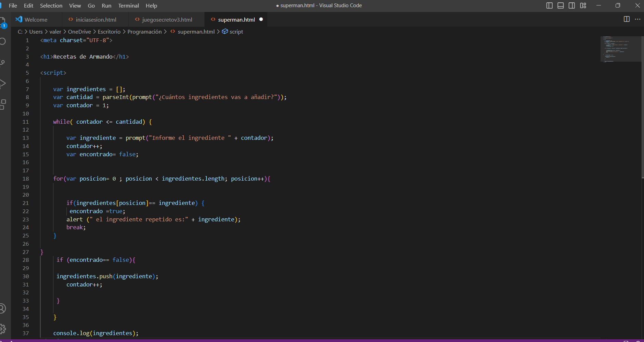This screenshot has height=342, width=644.
Task: Open the Run and Debug view
Action: coord(3,83)
